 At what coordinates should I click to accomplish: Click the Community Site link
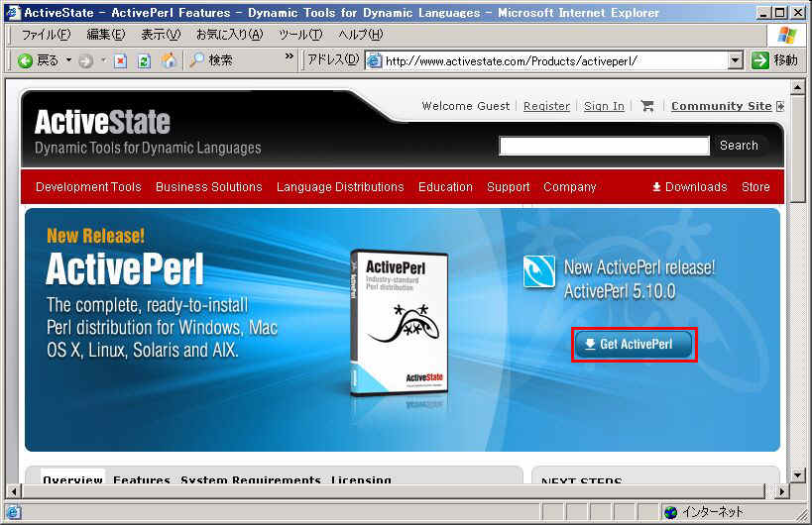pos(722,106)
